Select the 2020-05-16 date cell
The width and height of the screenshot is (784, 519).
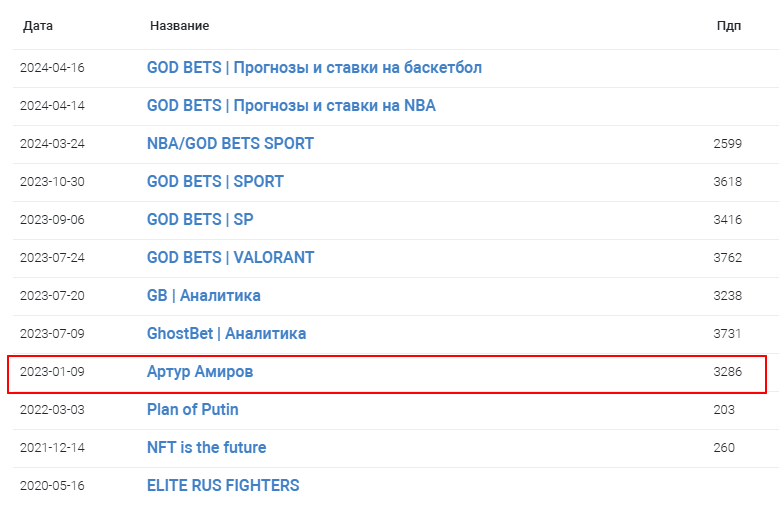[x=52, y=486]
